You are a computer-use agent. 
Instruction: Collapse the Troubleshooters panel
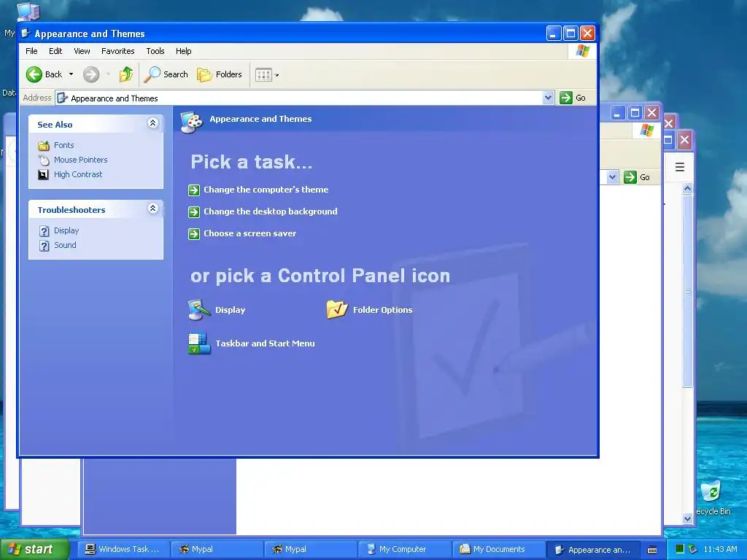pos(153,208)
